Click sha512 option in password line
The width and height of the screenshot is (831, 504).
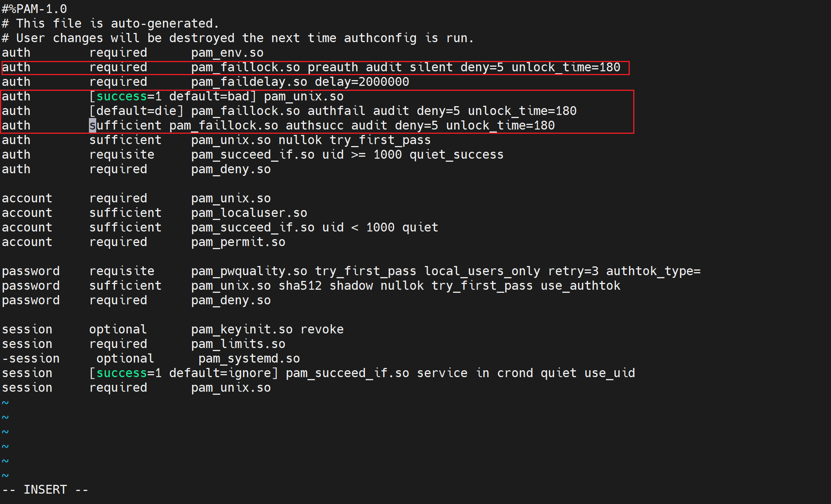coord(300,286)
